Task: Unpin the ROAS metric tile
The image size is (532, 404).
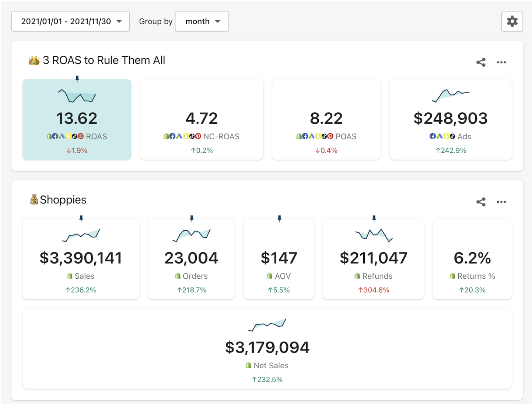Action: click(x=77, y=79)
